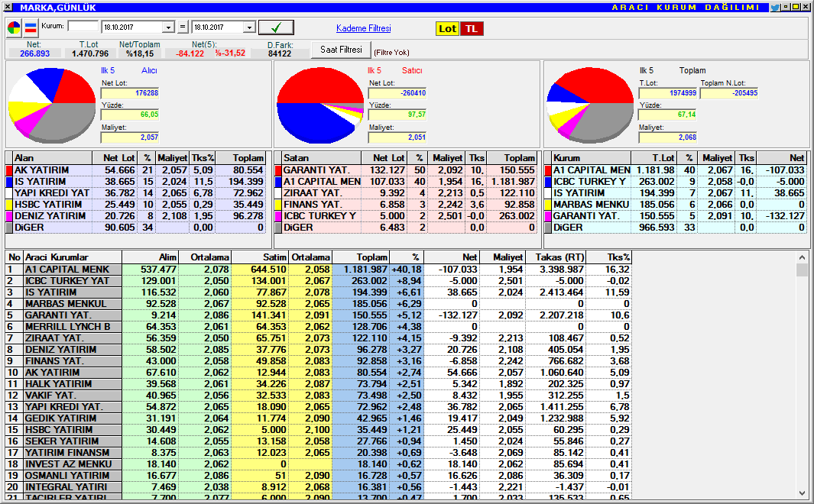Select A1 CAPITAL MENK row

coord(318,269)
